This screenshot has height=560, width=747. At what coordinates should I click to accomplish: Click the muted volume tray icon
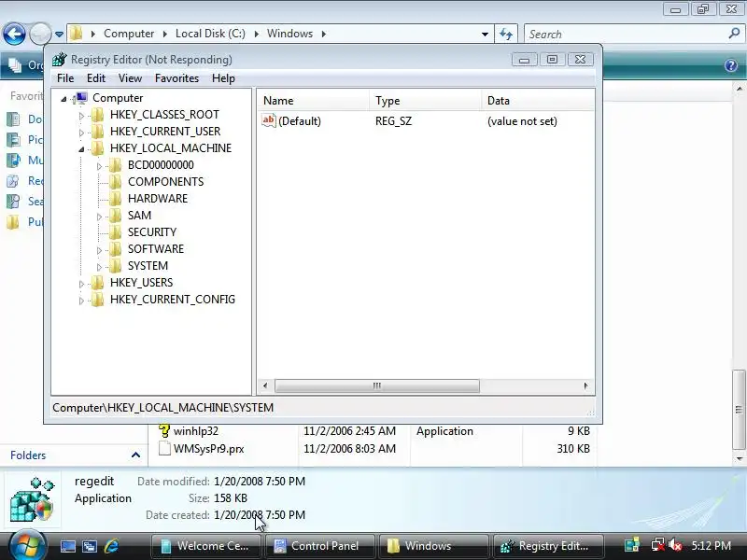[x=675, y=545]
